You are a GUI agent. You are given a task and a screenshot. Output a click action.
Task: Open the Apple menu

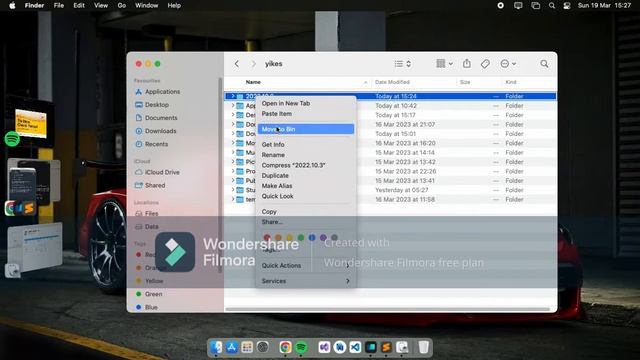[x=12, y=6]
